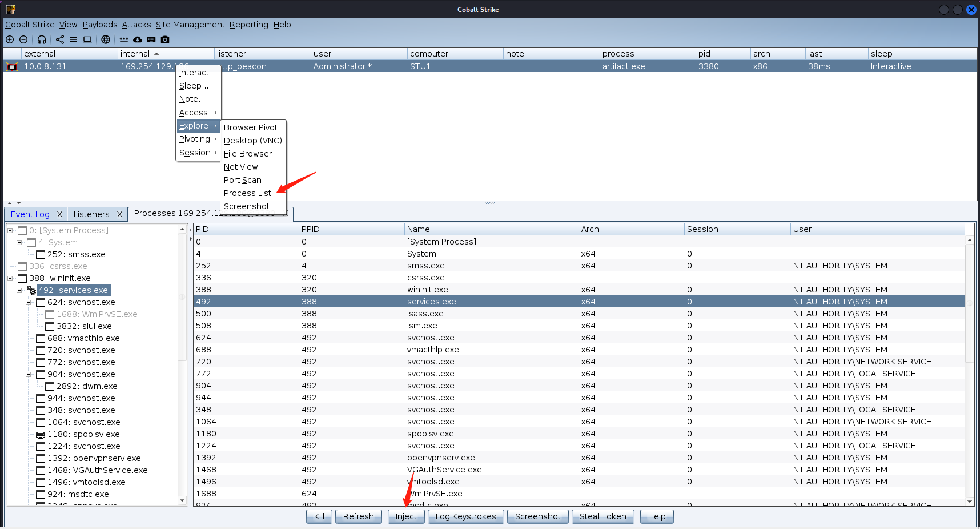980x529 pixels.
Task: Sort sessions by the internal column header
Action: pyautogui.click(x=166, y=54)
